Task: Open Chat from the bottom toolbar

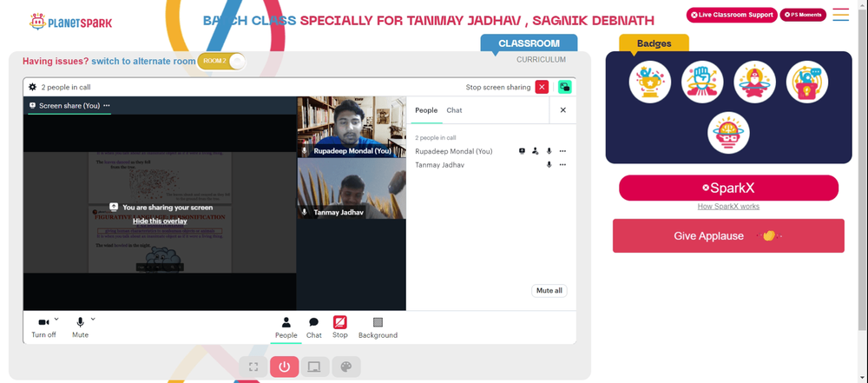Action: [x=314, y=327]
